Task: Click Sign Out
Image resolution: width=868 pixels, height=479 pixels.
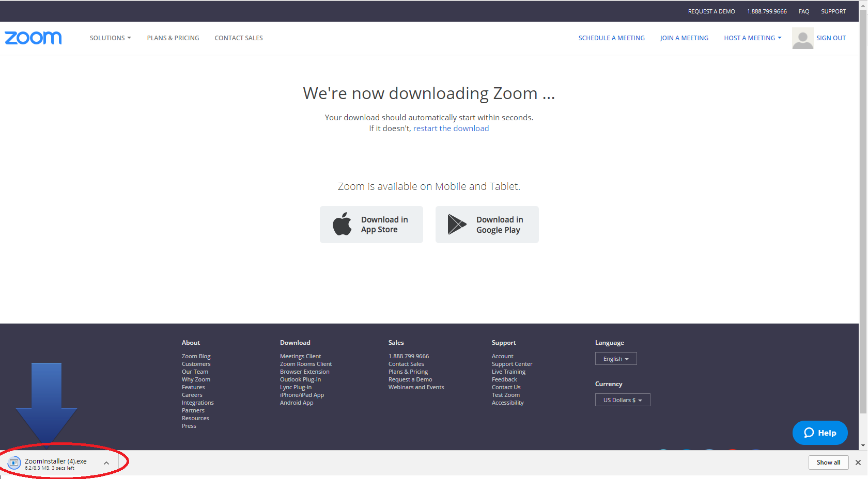Action: 831,38
